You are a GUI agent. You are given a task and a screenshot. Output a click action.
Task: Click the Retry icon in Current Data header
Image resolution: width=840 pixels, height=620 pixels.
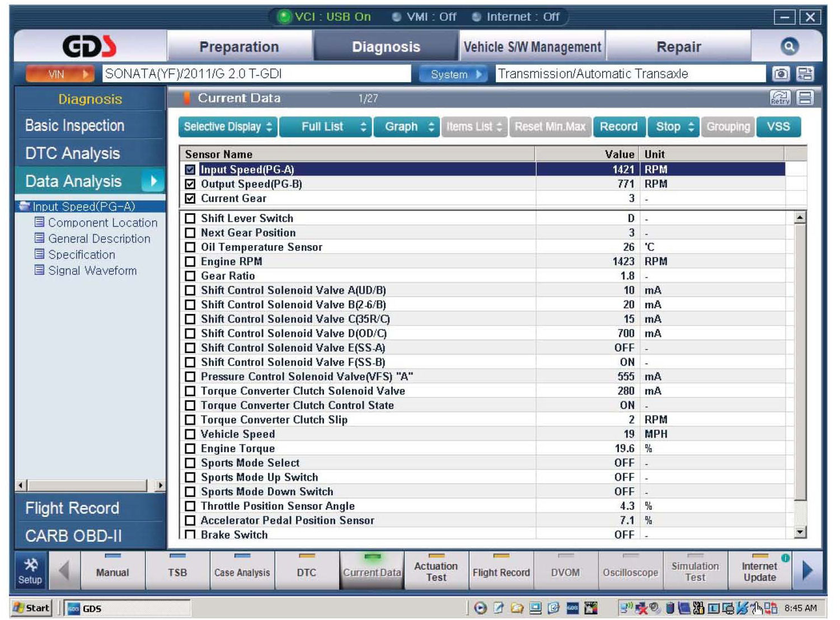pyautogui.click(x=780, y=98)
